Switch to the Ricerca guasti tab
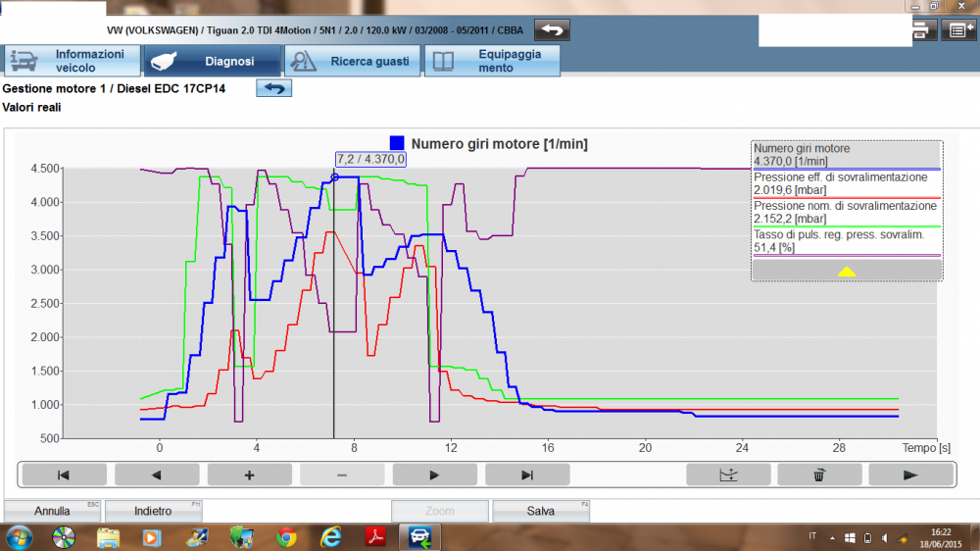The height and width of the screenshot is (551, 980). (353, 61)
